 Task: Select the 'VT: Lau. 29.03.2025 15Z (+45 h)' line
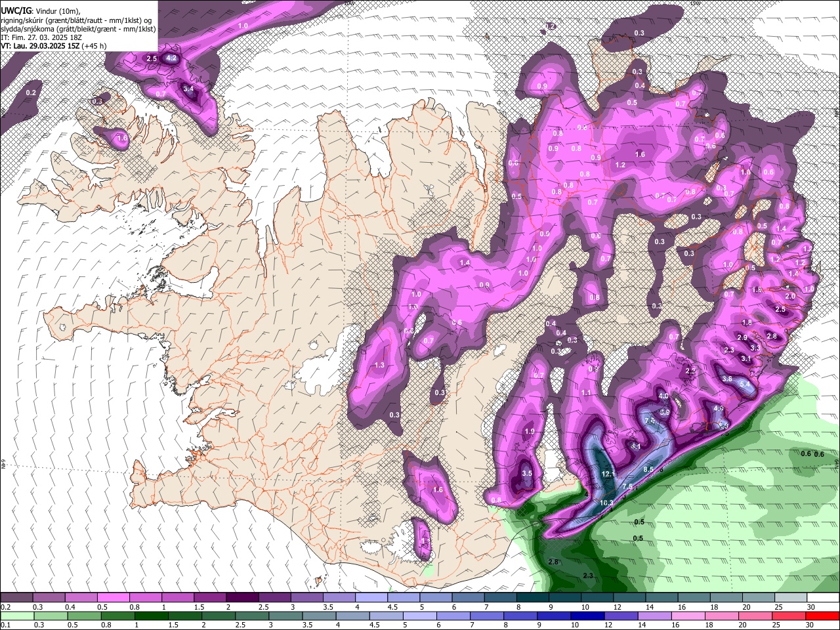click(54, 46)
